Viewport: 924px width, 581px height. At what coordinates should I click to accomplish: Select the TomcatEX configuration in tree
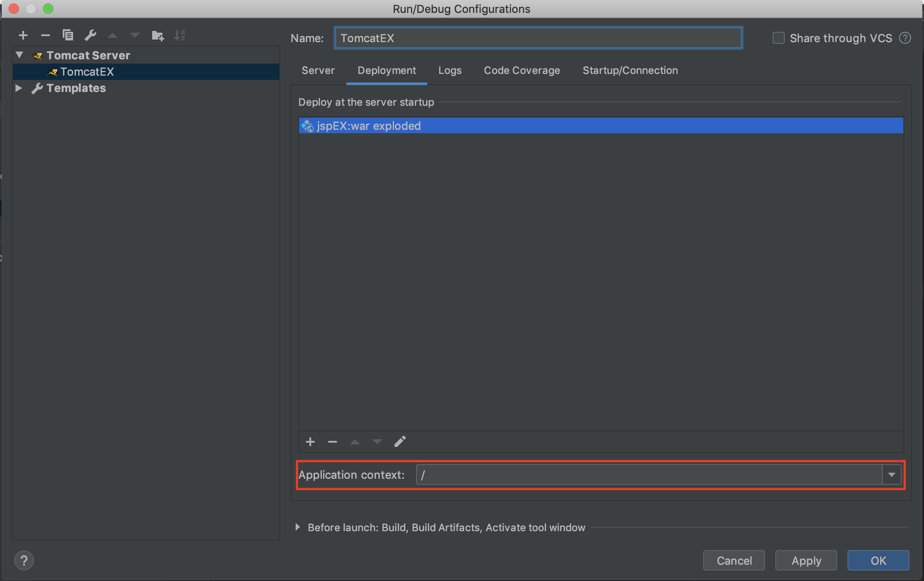click(x=146, y=72)
